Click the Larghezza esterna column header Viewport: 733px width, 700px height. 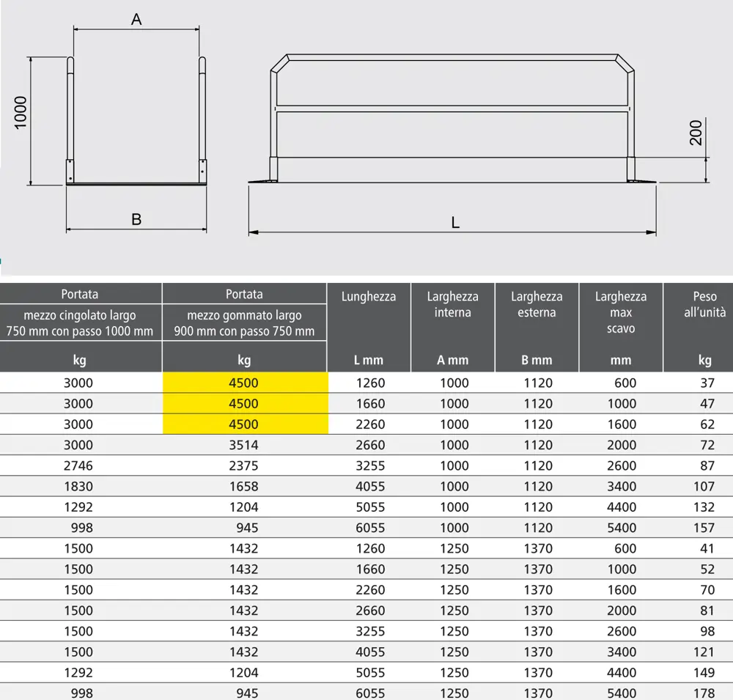click(537, 305)
